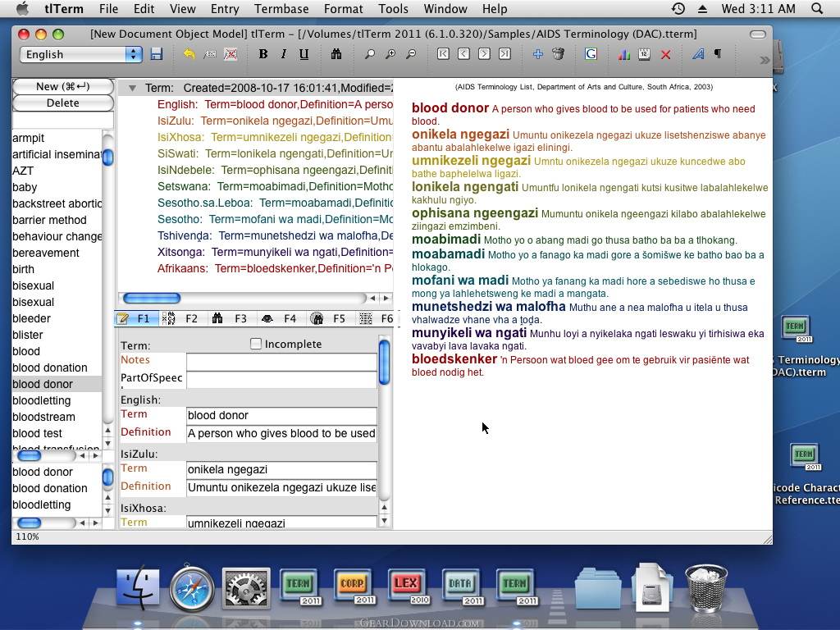Launch the orange CORP 2011 Dock app
Viewport: 840px width, 630px height.
353,587
